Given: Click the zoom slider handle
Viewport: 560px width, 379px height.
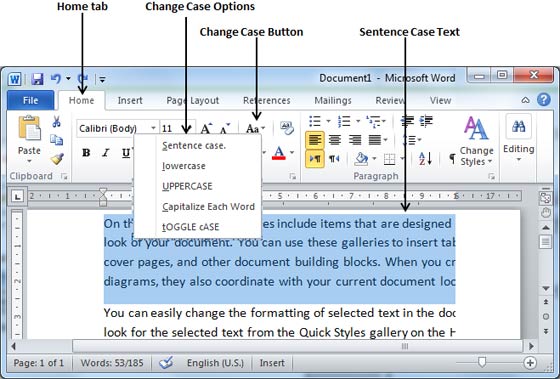Looking at the screenshot, I should pos(482,363).
